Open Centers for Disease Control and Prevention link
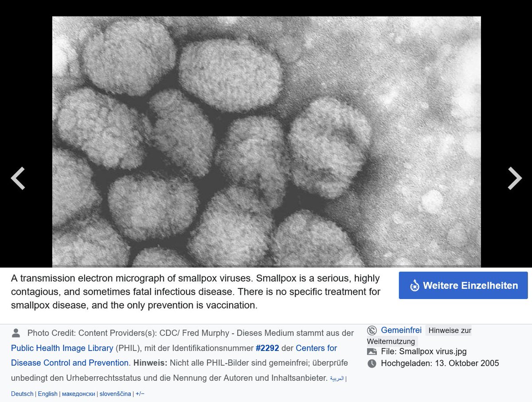This screenshot has width=532, height=402. click(x=174, y=355)
